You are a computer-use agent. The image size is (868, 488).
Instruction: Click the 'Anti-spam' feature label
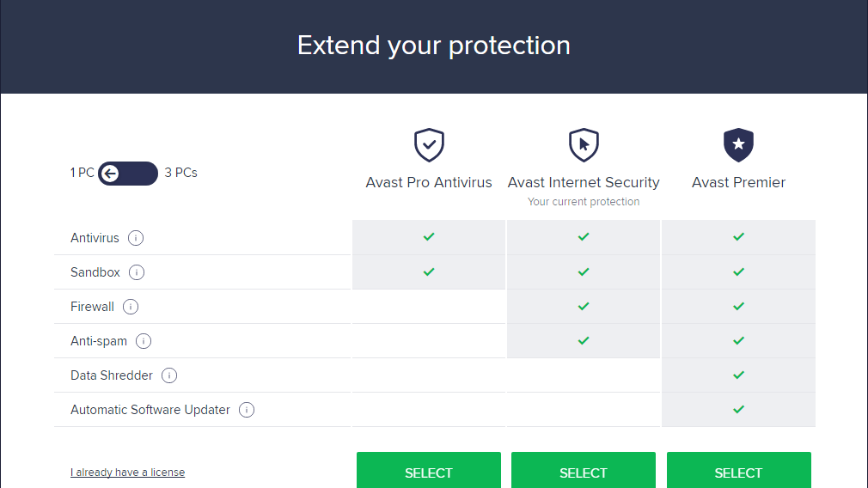pos(99,341)
